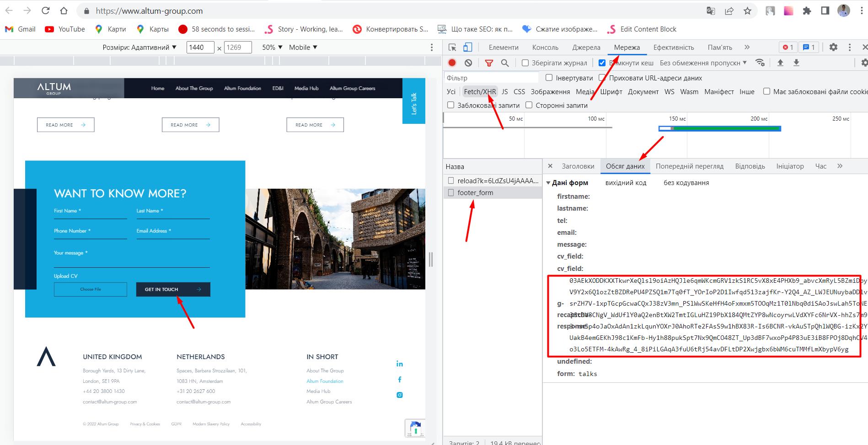The width and height of the screenshot is (868, 445).
Task: Show the error count badge
Action: [x=788, y=47]
